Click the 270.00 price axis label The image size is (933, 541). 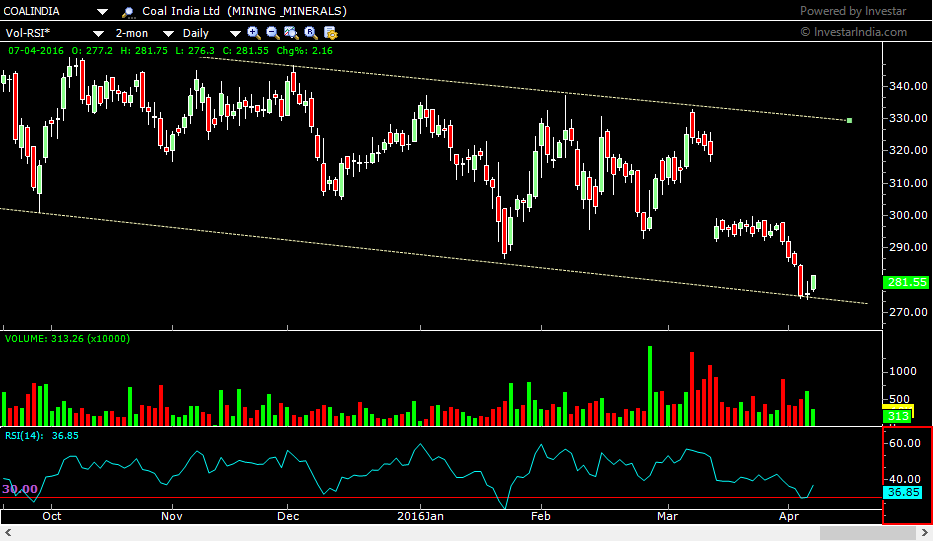click(909, 312)
